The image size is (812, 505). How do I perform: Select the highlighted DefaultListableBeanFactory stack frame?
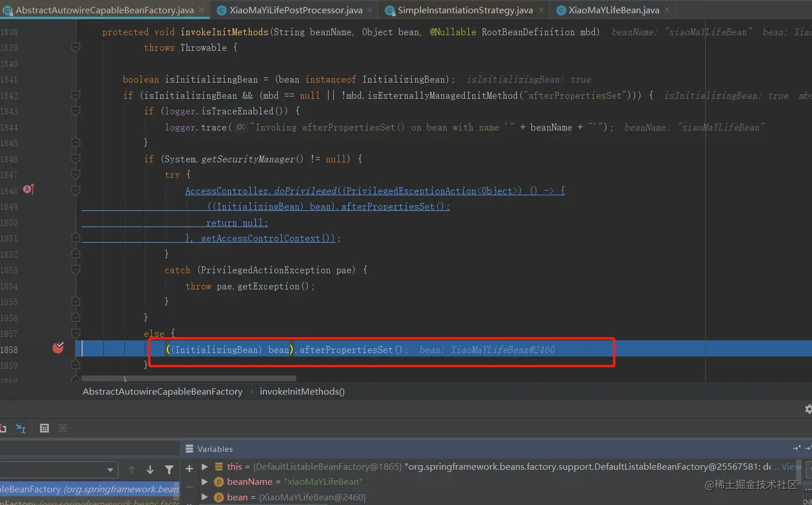(90, 489)
